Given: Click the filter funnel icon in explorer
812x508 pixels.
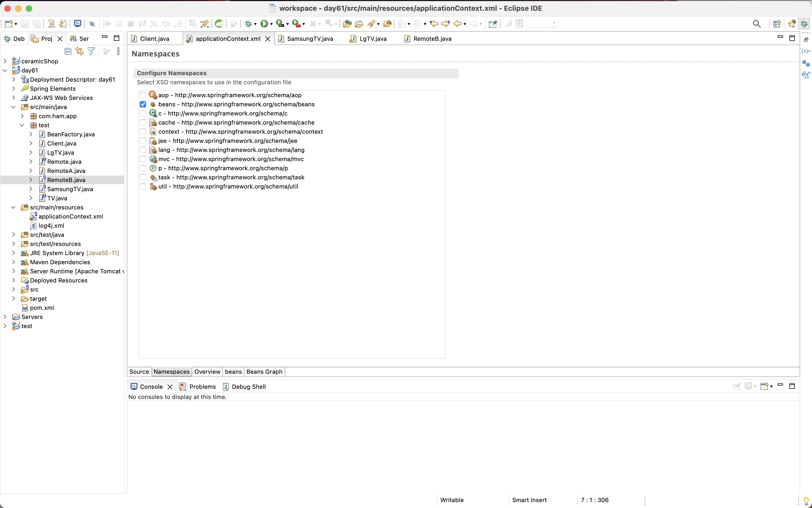Looking at the screenshot, I should click(91, 51).
